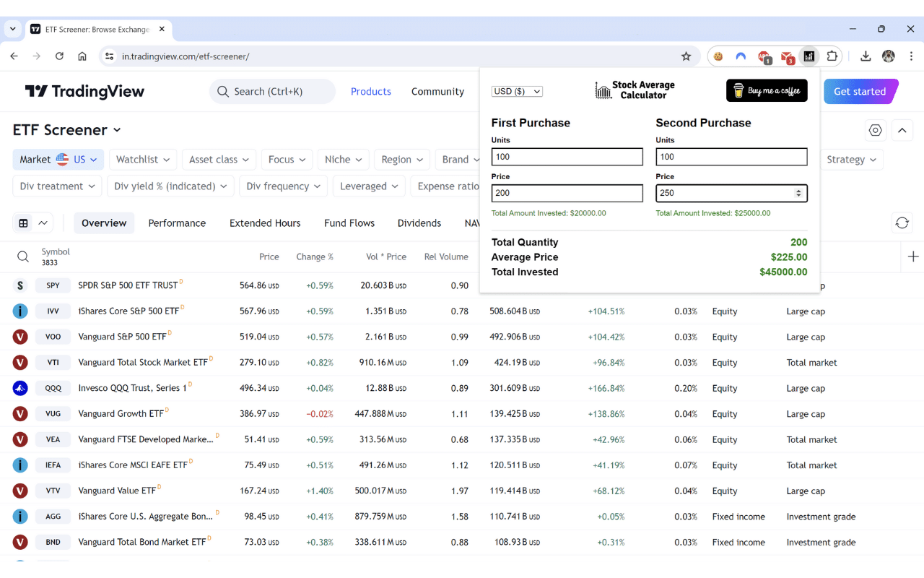Close the ETF Screener browser tab
This screenshot has width=924, height=578.
[162, 29]
